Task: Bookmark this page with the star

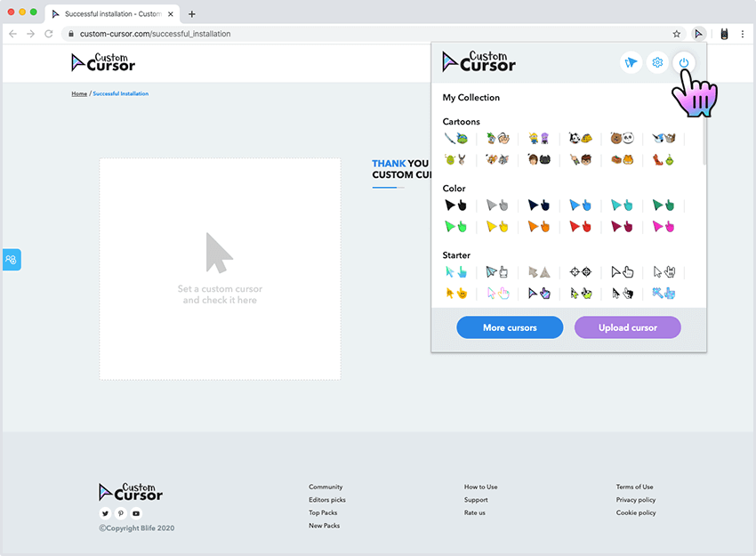Action: (x=677, y=34)
